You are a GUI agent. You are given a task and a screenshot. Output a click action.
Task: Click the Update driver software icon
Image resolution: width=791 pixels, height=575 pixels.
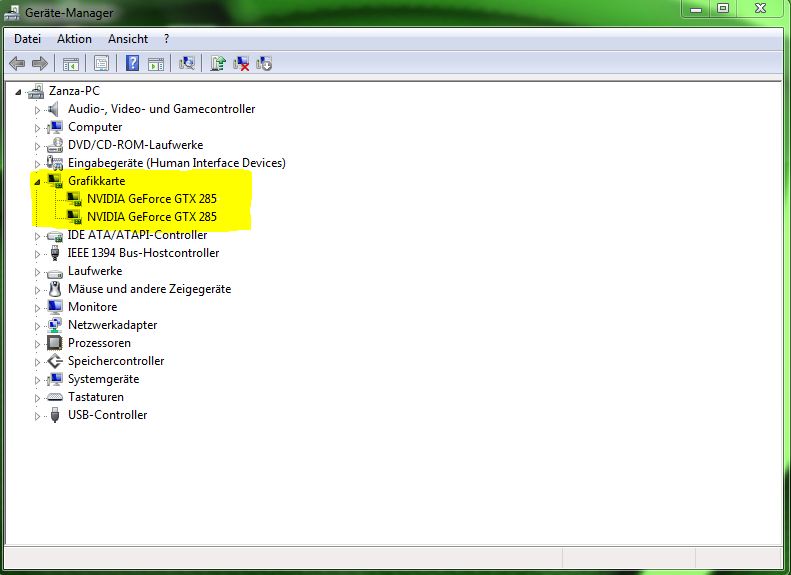point(218,63)
